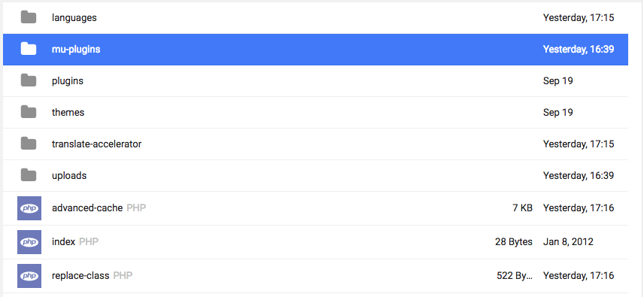
Task: Select the uploads folder name
Action: 69,176
